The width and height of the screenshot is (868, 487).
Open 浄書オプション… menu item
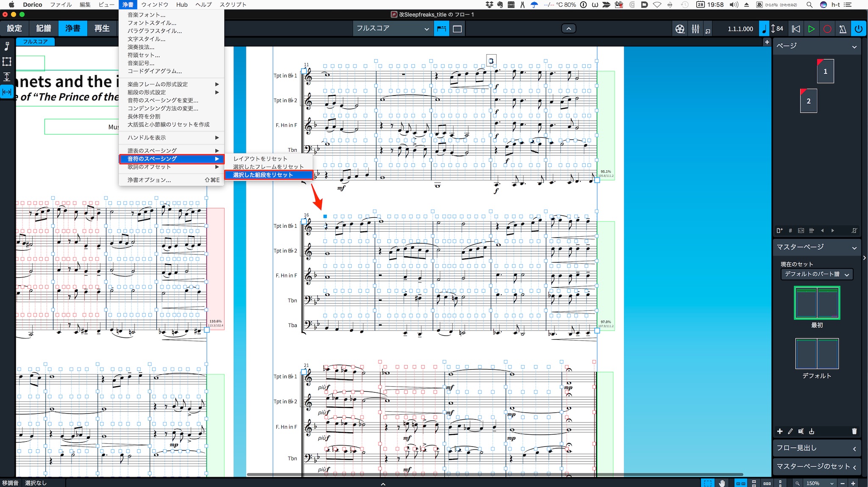pos(171,180)
